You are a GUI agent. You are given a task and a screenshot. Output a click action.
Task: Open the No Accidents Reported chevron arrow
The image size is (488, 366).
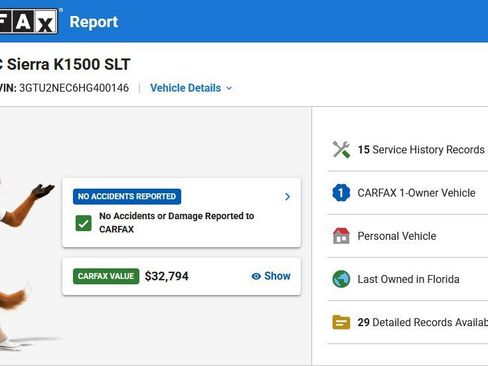pos(287,197)
